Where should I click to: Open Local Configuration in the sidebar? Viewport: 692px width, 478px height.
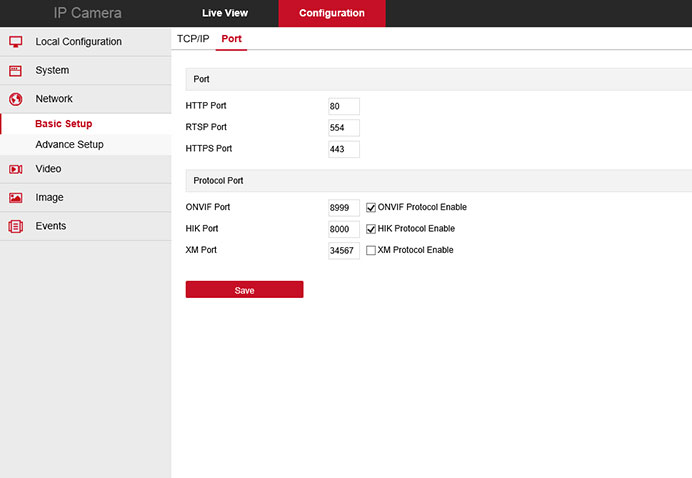coord(86,42)
